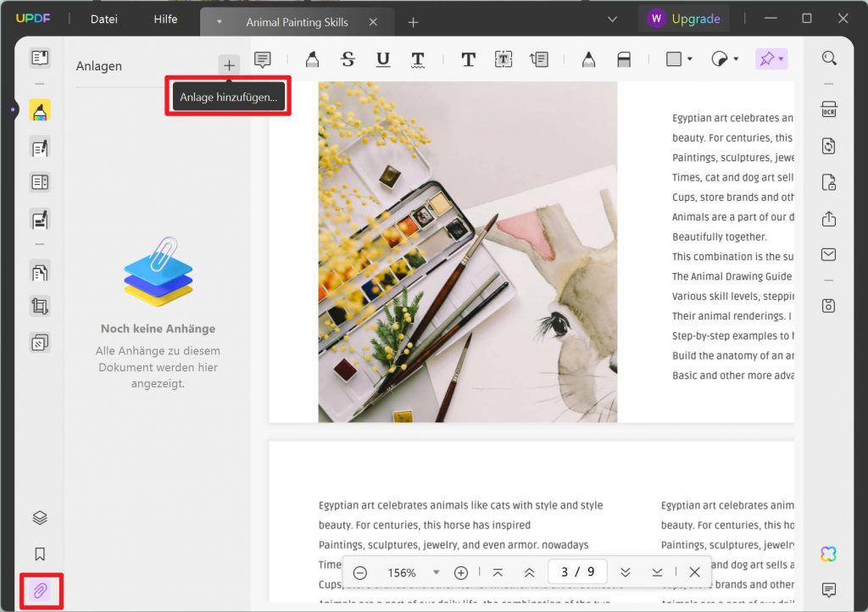Click the Upgrade button
The image size is (868, 612).
pyautogui.click(x=696, y=19)
